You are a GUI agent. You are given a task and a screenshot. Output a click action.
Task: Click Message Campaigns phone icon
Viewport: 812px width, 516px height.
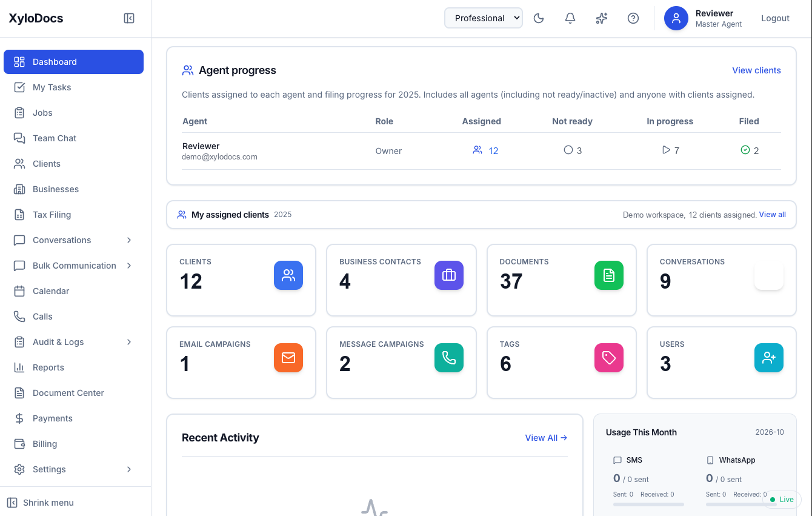tap(449, 358)
